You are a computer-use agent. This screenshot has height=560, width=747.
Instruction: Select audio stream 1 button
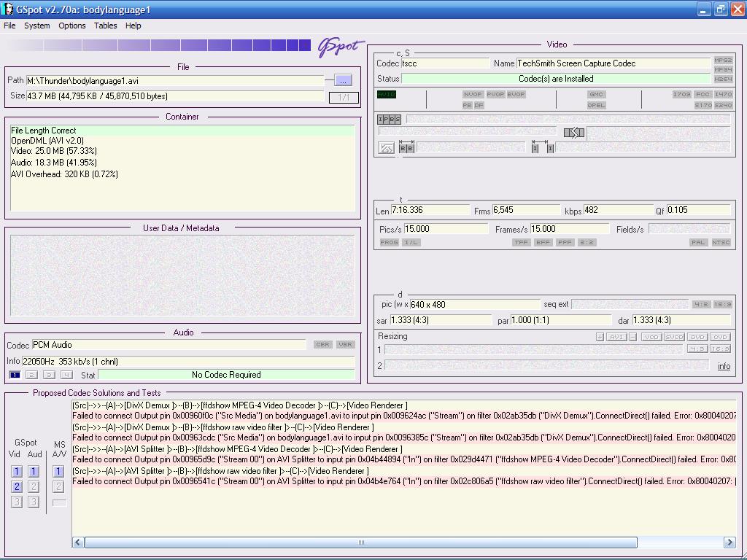[15, 376]
